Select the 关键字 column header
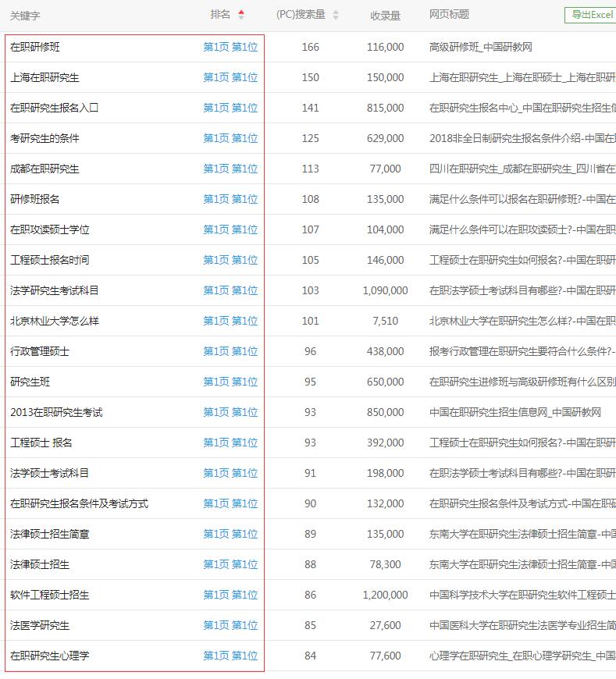 (x=25, y=15)
